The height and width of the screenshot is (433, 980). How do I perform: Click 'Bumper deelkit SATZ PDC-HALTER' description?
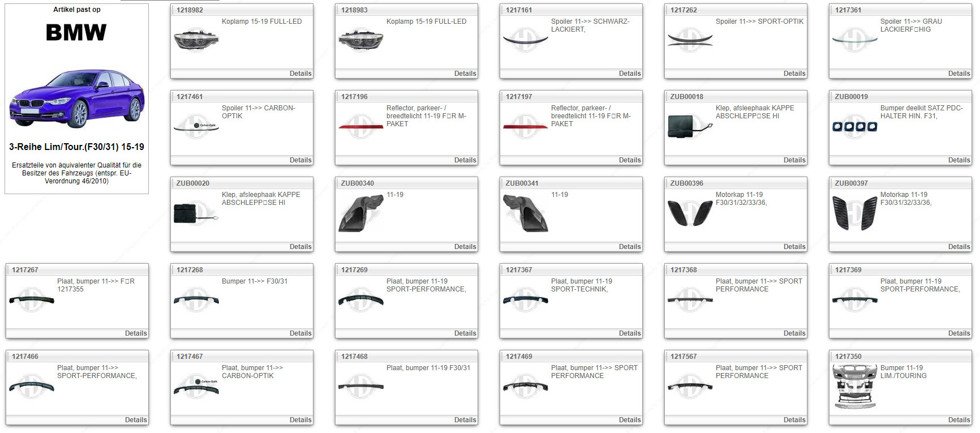[921, 112]
